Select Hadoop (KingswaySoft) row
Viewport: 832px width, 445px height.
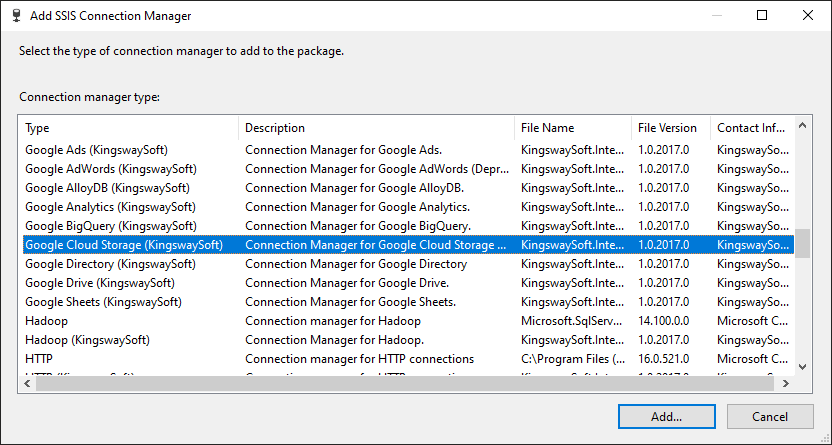coord(408,340)
